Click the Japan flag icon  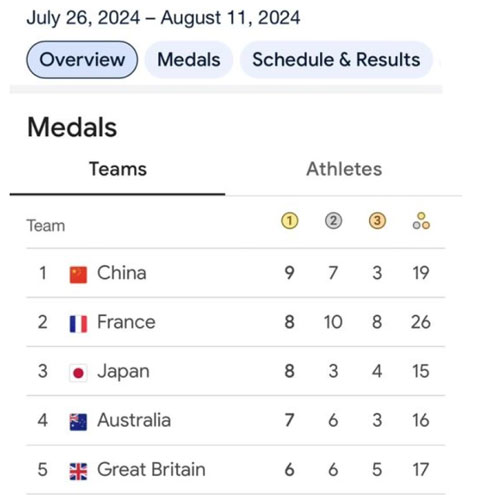pyautogui.click(x=78, y=373)
